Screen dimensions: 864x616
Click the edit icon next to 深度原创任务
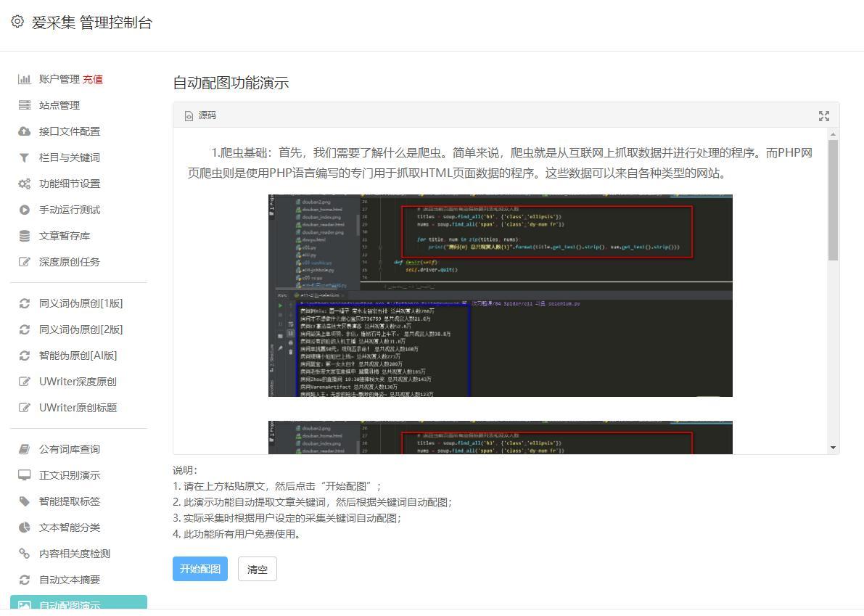pyautogui.click(x=24, y=262)
